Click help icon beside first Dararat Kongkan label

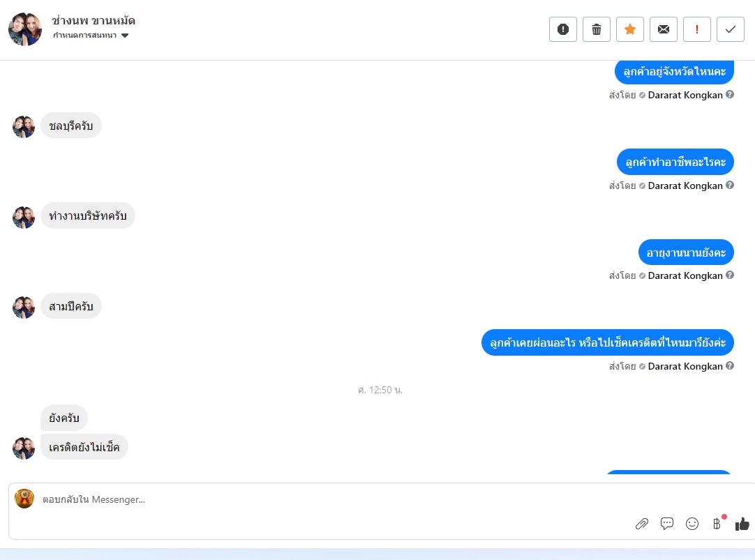pyautogui.click(x=730, y=94)
